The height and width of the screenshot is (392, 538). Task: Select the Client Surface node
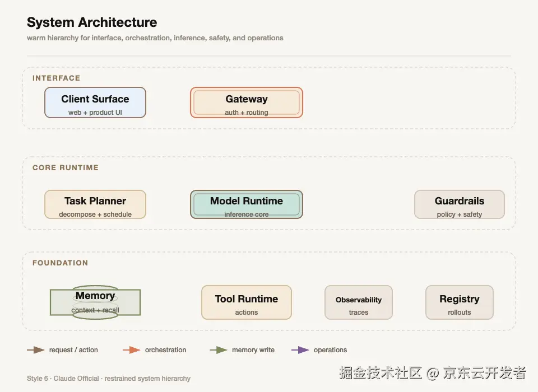(95, 102)
